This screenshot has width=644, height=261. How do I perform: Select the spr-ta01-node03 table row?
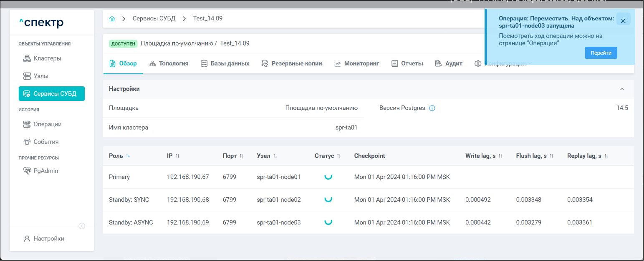(278, 223)
